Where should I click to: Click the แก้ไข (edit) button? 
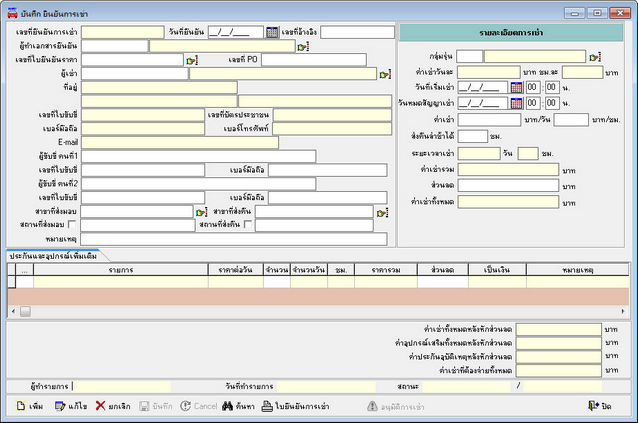click(x=71, y=406)
